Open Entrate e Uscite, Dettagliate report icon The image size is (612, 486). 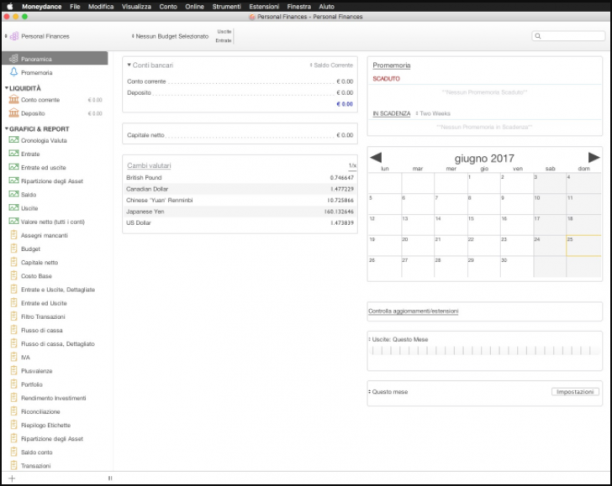pyautogui.click(x=14, y=289)
